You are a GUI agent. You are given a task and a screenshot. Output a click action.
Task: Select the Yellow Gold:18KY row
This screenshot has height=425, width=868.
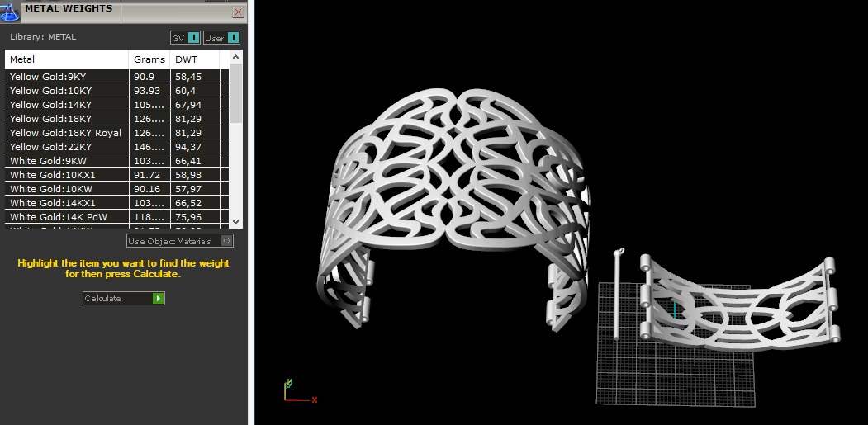[116, 119]
